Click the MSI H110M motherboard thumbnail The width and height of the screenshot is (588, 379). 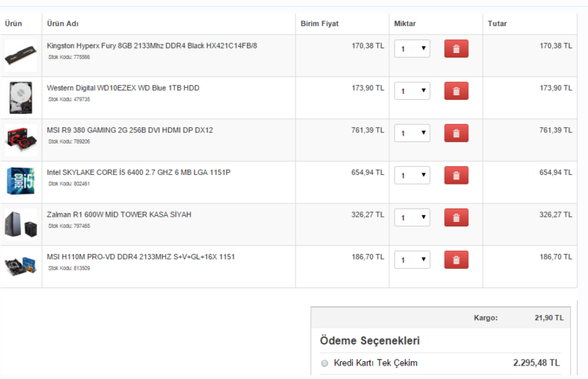tap(21, 267)
